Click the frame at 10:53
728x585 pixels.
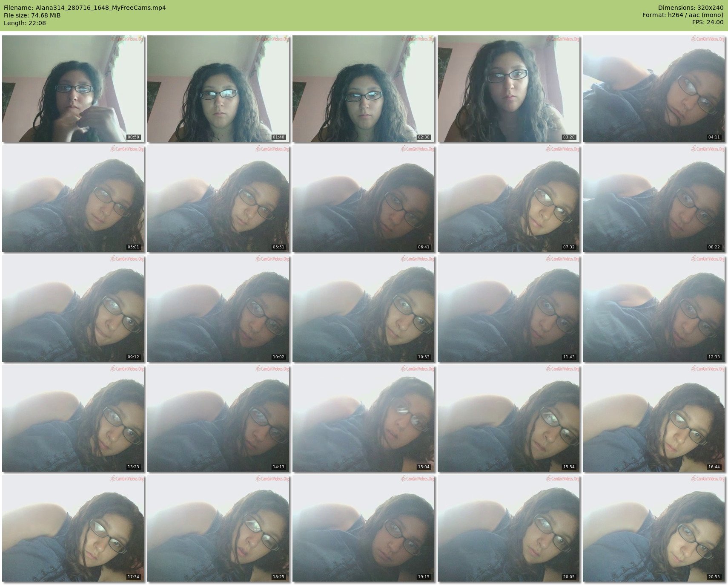(x=363, y=308)
